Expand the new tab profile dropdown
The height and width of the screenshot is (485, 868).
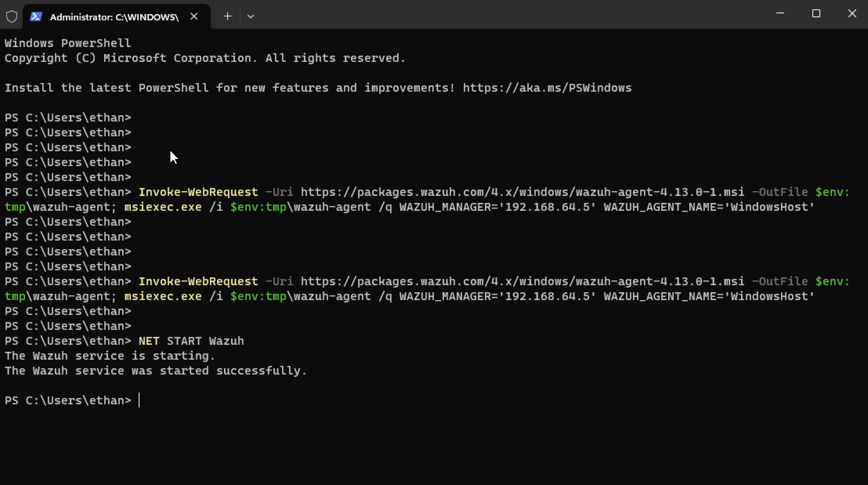click(x=251, y=16)
